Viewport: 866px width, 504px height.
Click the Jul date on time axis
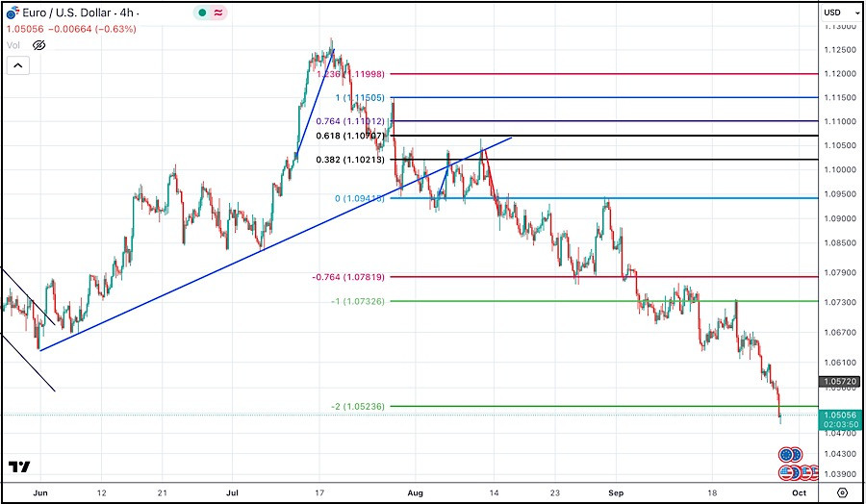233,492
